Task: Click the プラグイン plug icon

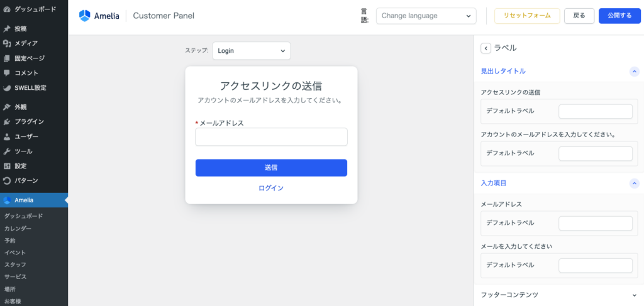Action: tap(7, 121)
